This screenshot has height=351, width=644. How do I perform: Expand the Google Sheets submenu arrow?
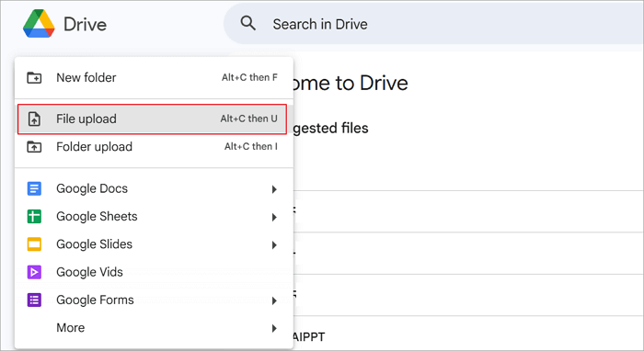pos(274,217)
